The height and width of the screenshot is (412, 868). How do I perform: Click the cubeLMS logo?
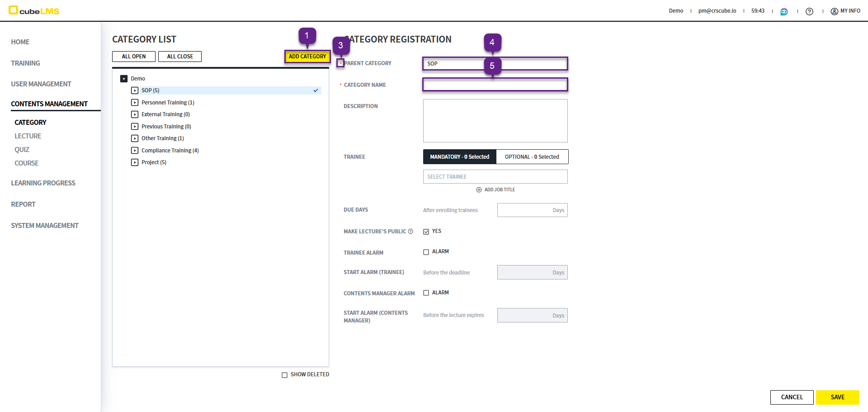click(x=34, y=10)
